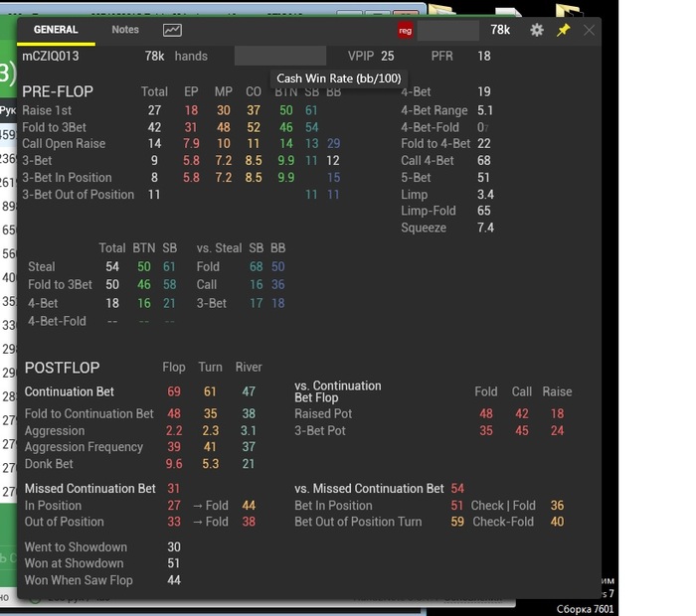
Task: Click the gray field next to reg badge
Action: (447, 31)
